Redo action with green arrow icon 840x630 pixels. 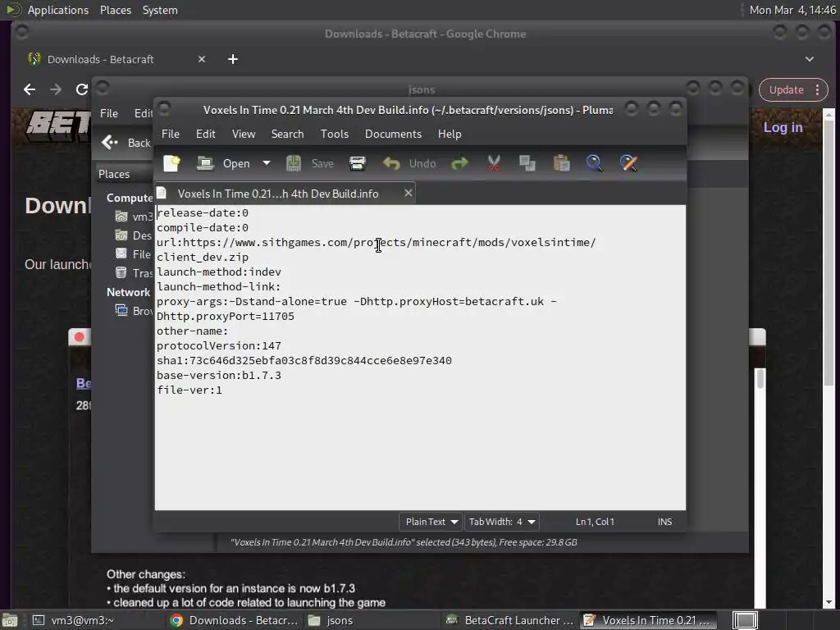(x=459, y=163)
